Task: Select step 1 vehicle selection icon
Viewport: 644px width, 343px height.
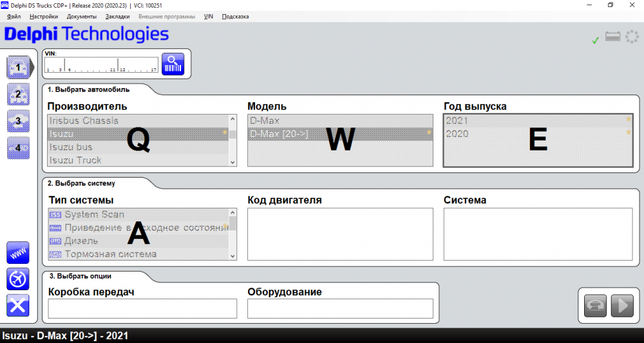Action: (18, 68)
